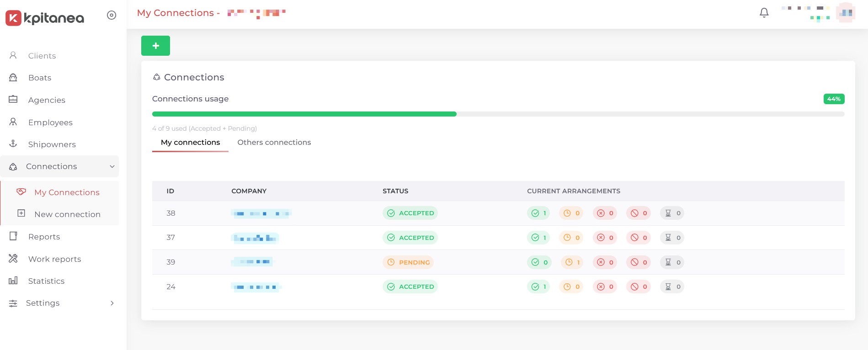This screenshot has height=350, width=868.
Task: Click the COMPANY column header
Action: 249,191
